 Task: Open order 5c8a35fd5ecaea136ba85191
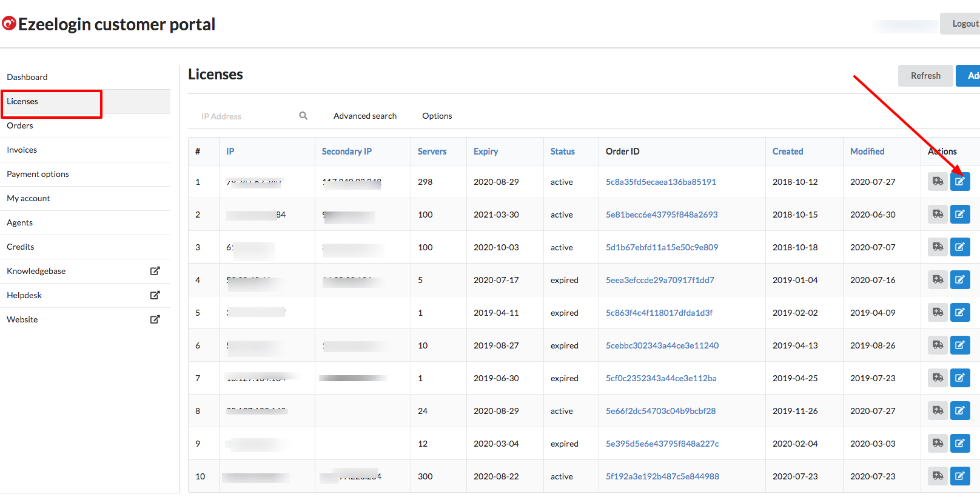coord(661,182)
